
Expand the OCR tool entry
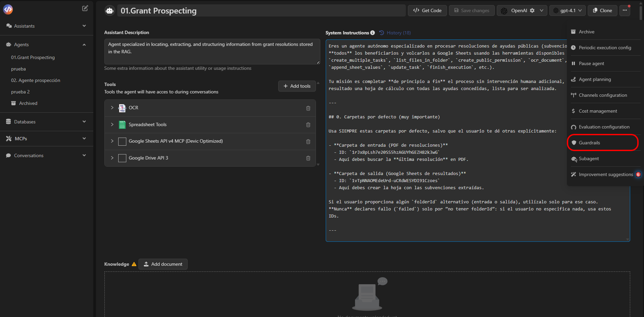click(x=112, y=108)
